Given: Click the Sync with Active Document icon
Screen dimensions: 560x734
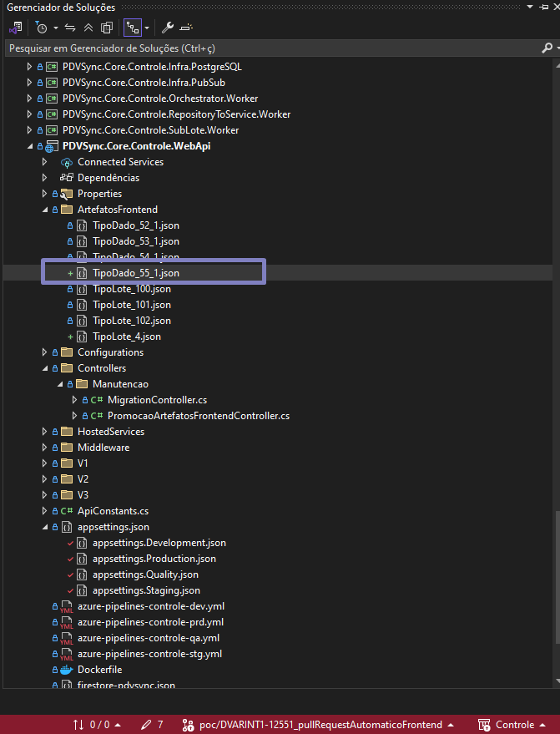Looking at the screenshot, I should pyautogui.click(x=70, y=27).
